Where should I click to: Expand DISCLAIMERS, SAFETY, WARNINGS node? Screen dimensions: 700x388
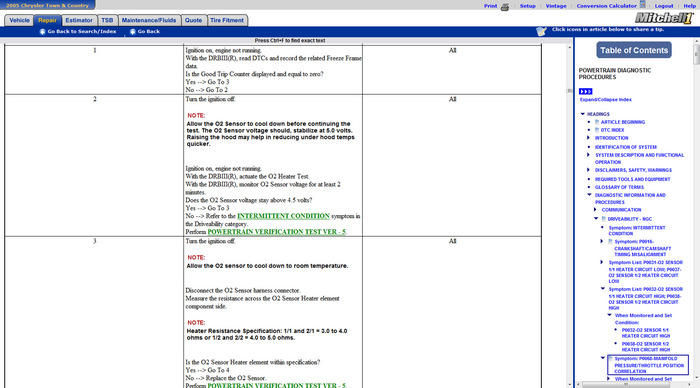(588, 170)
